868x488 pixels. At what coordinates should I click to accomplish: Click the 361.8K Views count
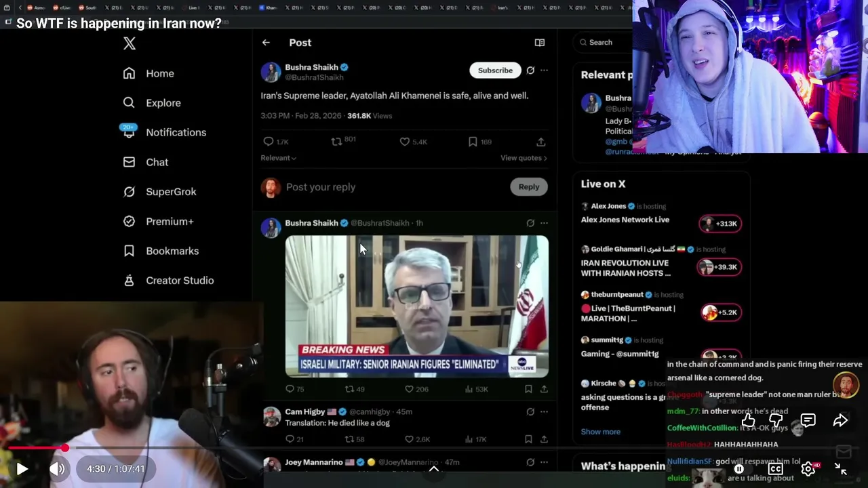pyautogui.click(x=370, y=116)
